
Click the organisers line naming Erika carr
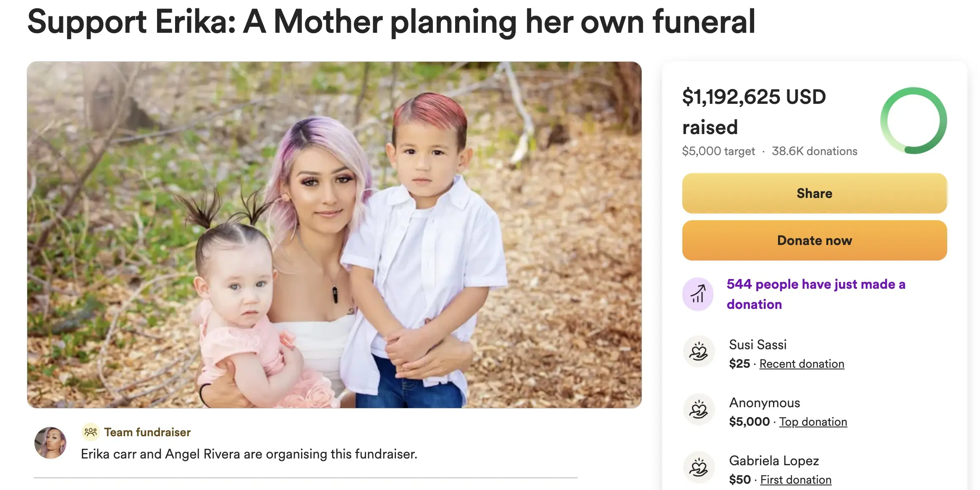[249, 454]
